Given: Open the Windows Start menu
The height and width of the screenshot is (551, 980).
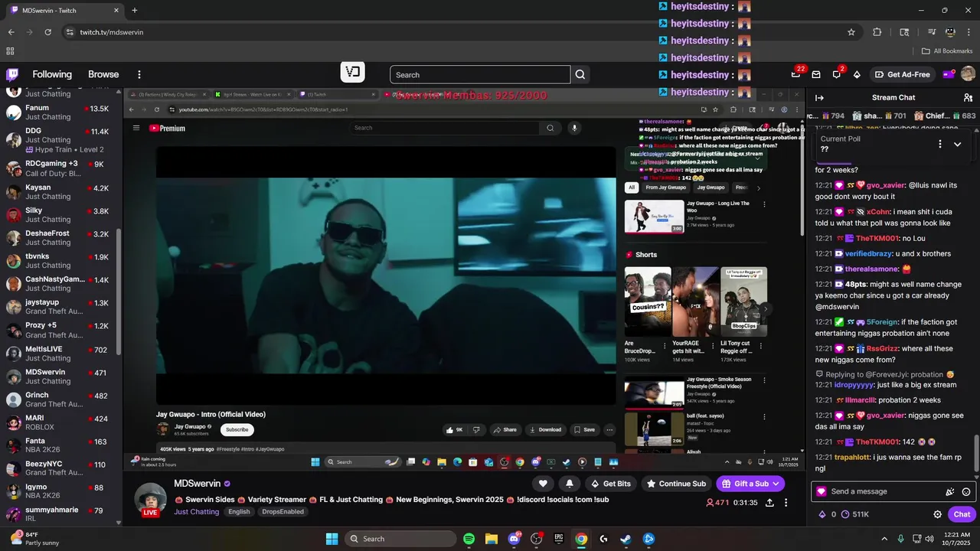Looking at the screenshot, I should coord(332,539).
